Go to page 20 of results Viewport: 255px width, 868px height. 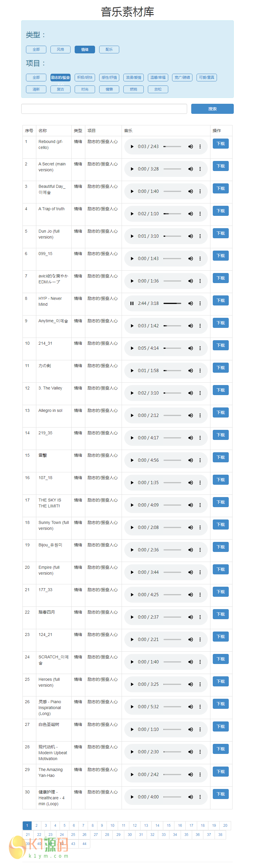point(225,826)
